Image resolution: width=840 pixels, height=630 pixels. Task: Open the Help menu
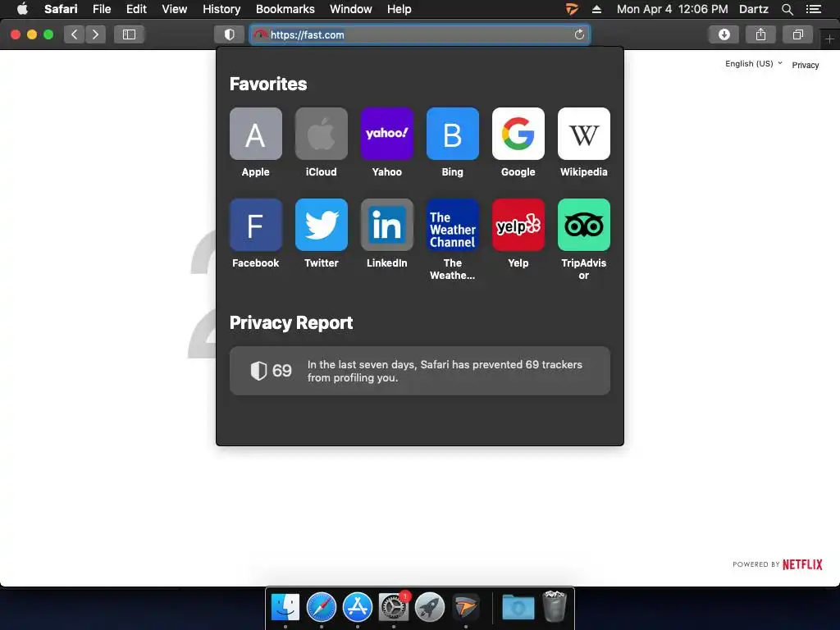tap(399, 9)
